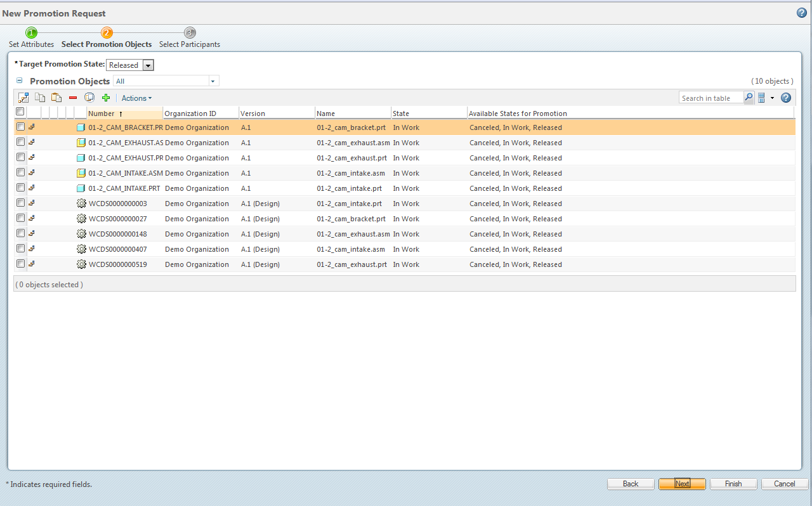The width and height of the screenshot is (812, 506).
Task: Click the promotion status icon in the WCDS0000000027 row
Action: pyautogui.click(x=32, y=219)
